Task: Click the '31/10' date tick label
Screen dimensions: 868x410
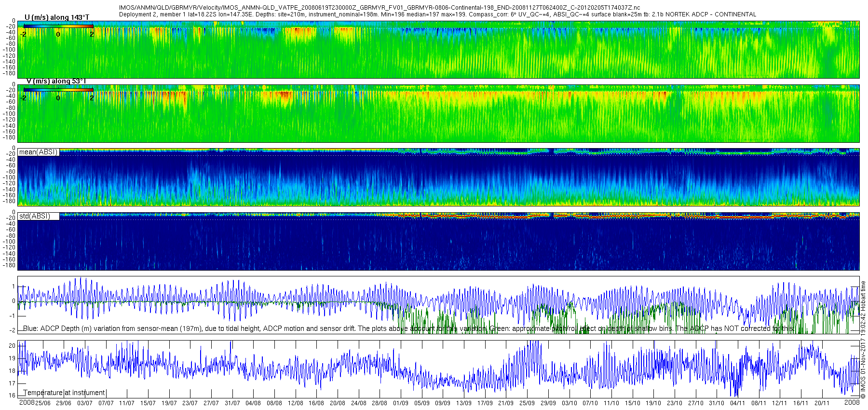Action: [x=717, y=403]
